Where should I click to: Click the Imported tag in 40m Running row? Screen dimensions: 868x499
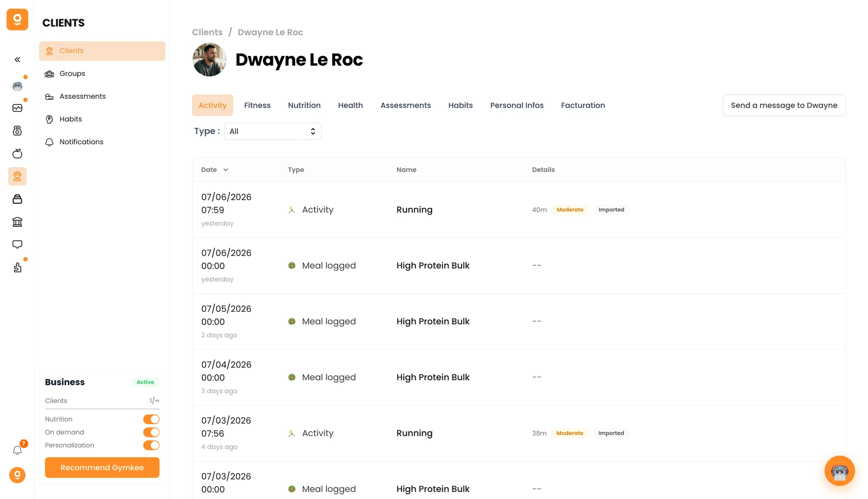click(611, 210)
